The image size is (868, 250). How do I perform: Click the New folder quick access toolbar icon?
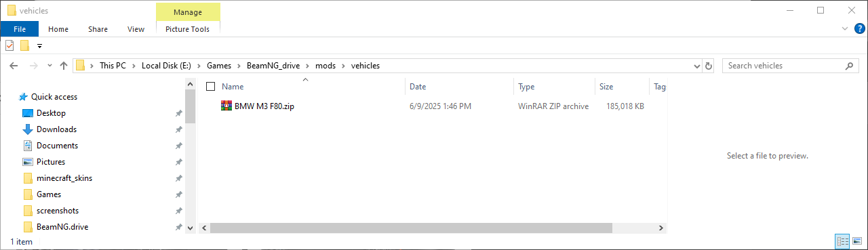tap(24, 45)
